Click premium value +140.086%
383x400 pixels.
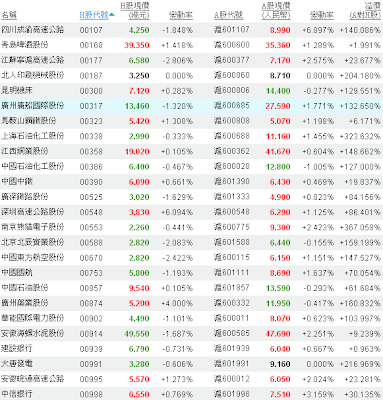point(360,30)
